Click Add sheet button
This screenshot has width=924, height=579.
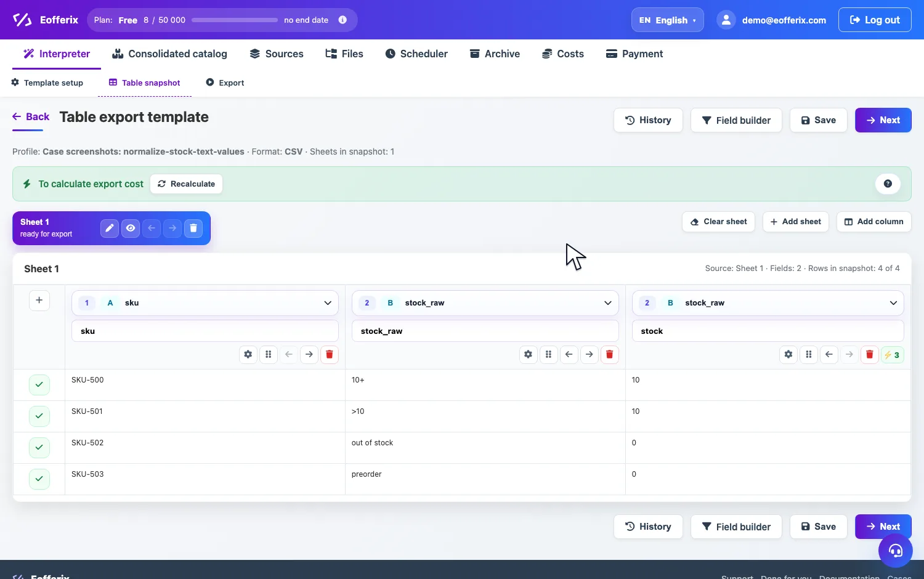(796, 222)
